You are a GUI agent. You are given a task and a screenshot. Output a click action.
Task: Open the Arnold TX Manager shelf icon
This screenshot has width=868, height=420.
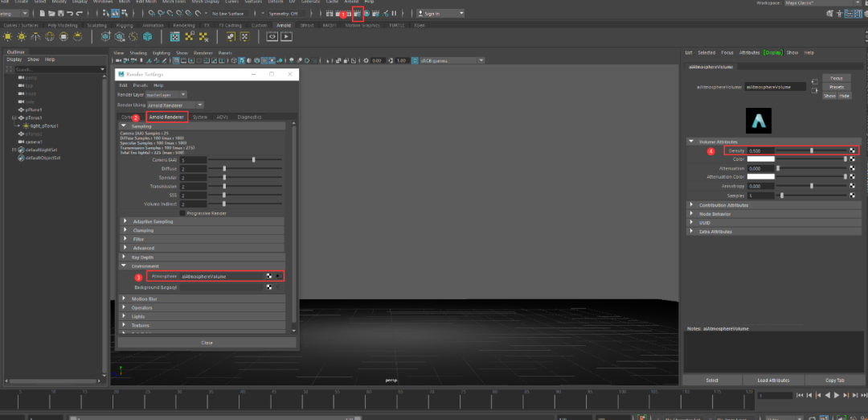(175, 36)
